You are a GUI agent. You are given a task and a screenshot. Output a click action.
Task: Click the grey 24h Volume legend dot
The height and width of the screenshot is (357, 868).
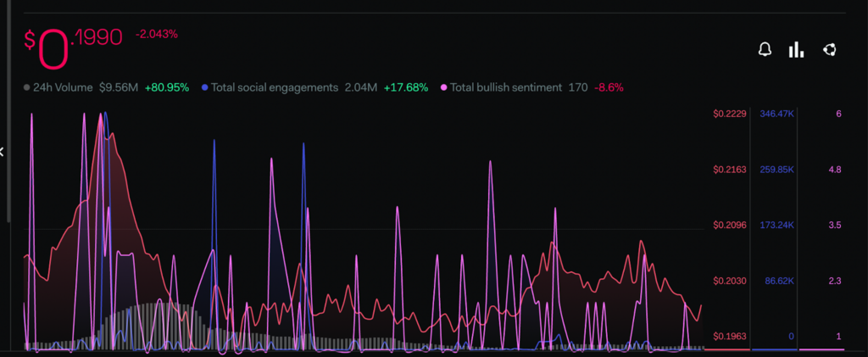[26, 87]
